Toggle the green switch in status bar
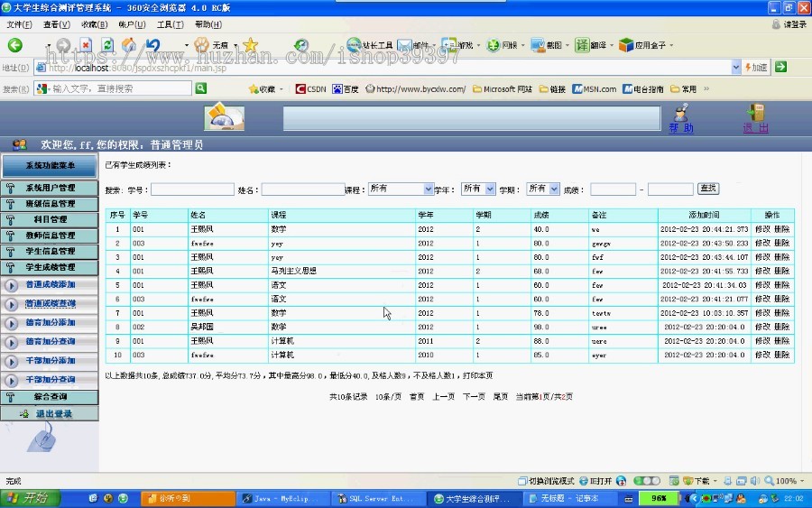Image resolution: width=812 pixels, height=508 pixels. click(x=647, y=481)
